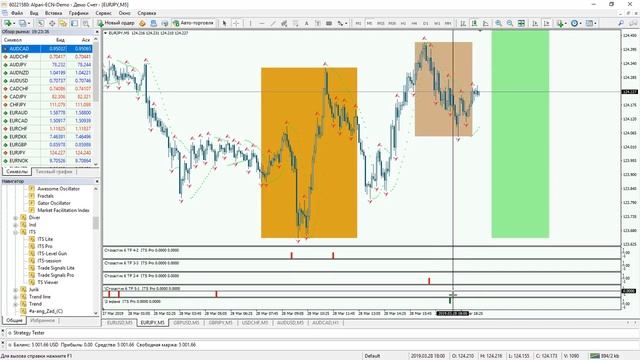Open the Графики menu
The width and height of the screenshot is (640, 360).
78,13
